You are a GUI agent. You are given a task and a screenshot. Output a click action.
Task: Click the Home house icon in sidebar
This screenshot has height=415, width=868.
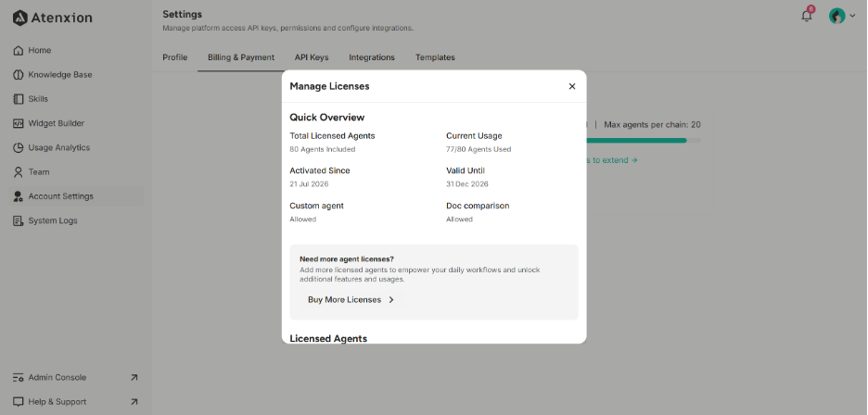click(18, 50)
